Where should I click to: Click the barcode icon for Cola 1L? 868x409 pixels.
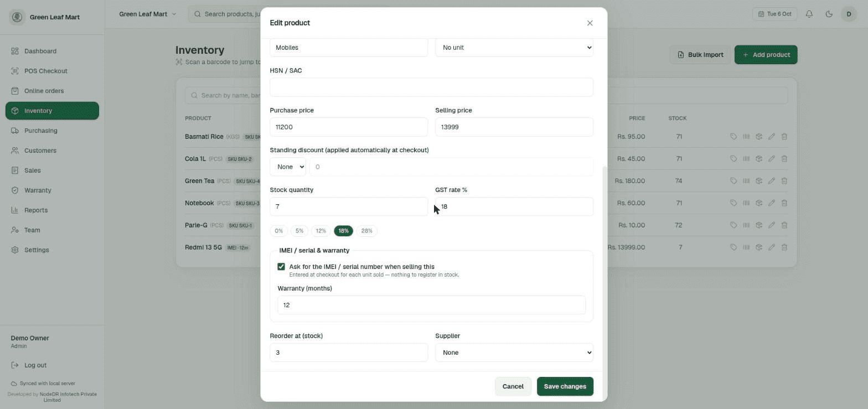[x=746, y=159]
